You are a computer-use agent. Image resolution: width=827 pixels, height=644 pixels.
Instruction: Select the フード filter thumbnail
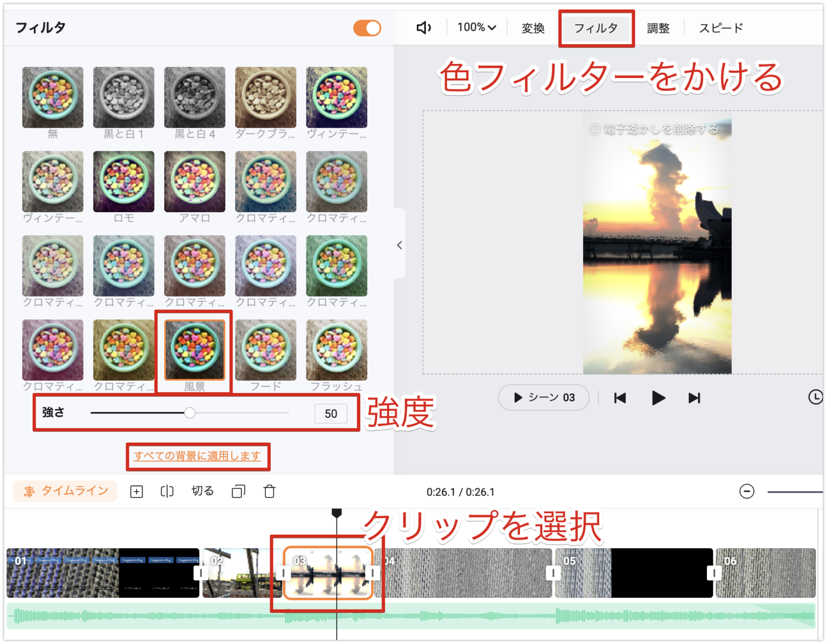point(265,349)
